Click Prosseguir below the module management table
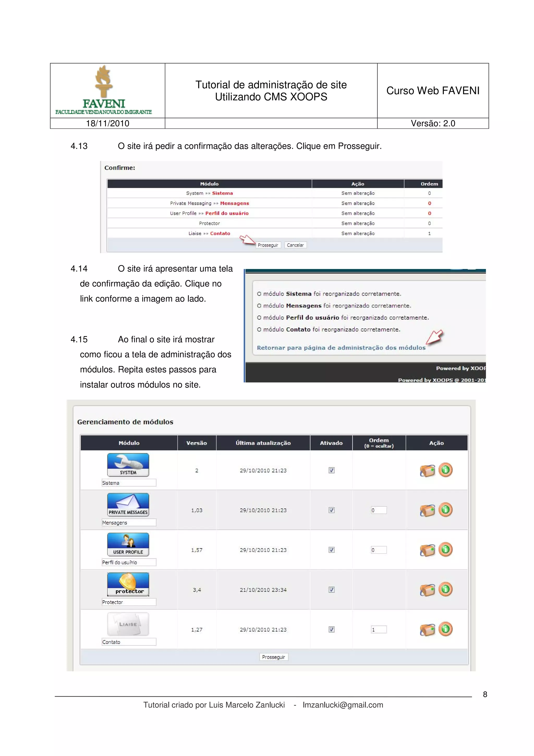Image resolution: width=534 pixels, height=756 pixels. 274,657
